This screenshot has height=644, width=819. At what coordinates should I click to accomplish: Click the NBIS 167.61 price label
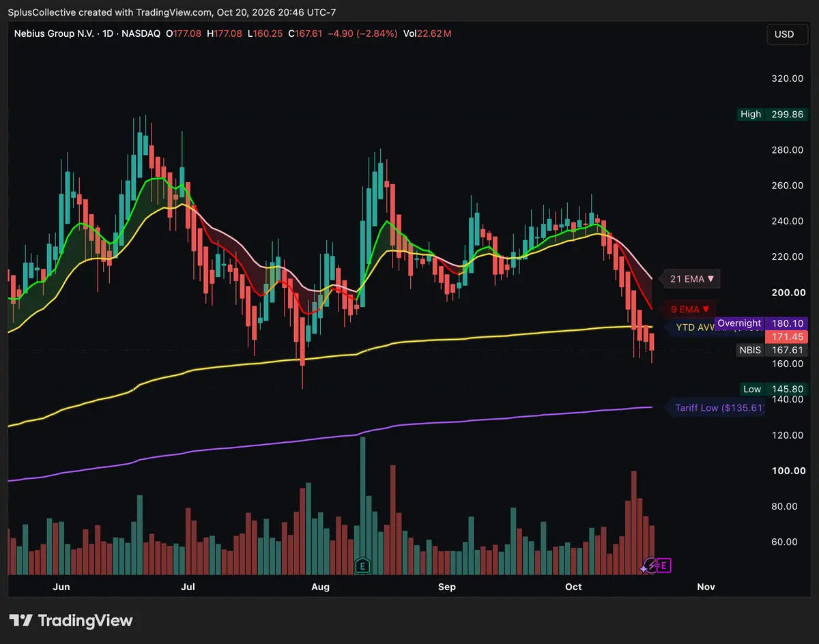coord(771,350)
